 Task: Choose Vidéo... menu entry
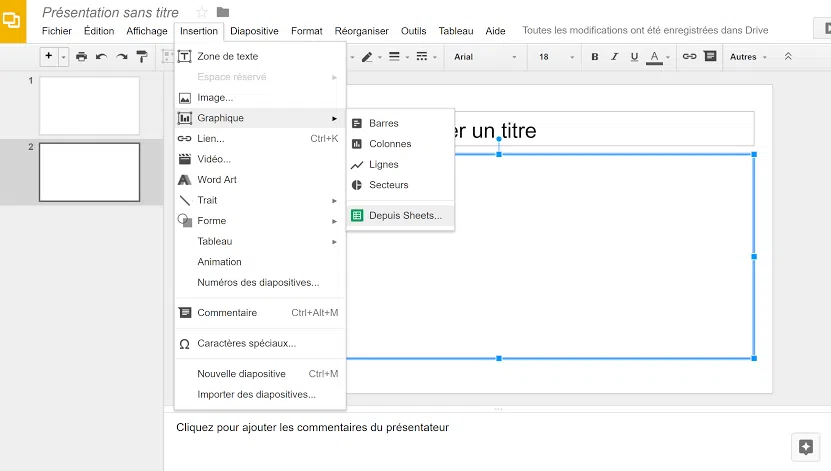[x=260, y=159]
